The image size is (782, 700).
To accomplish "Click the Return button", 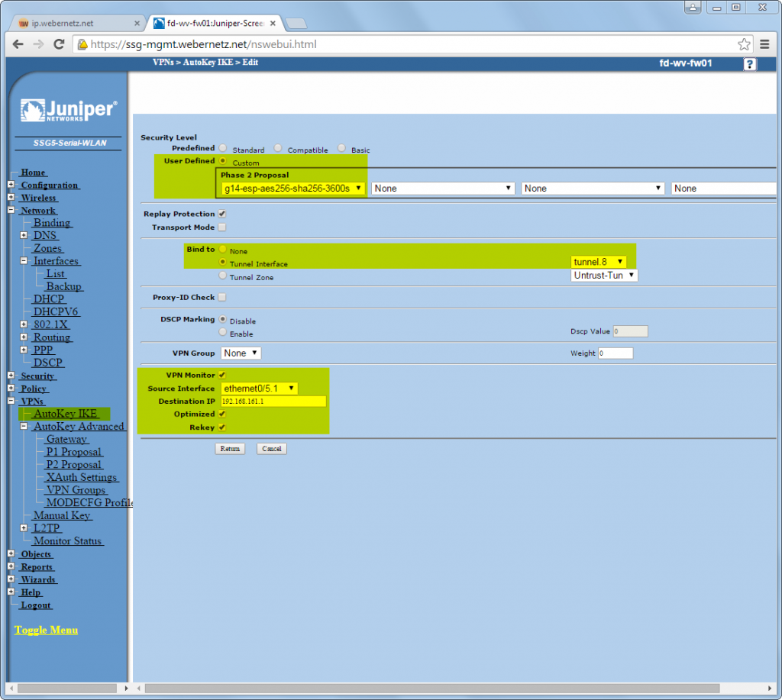I will coord(230,449).
